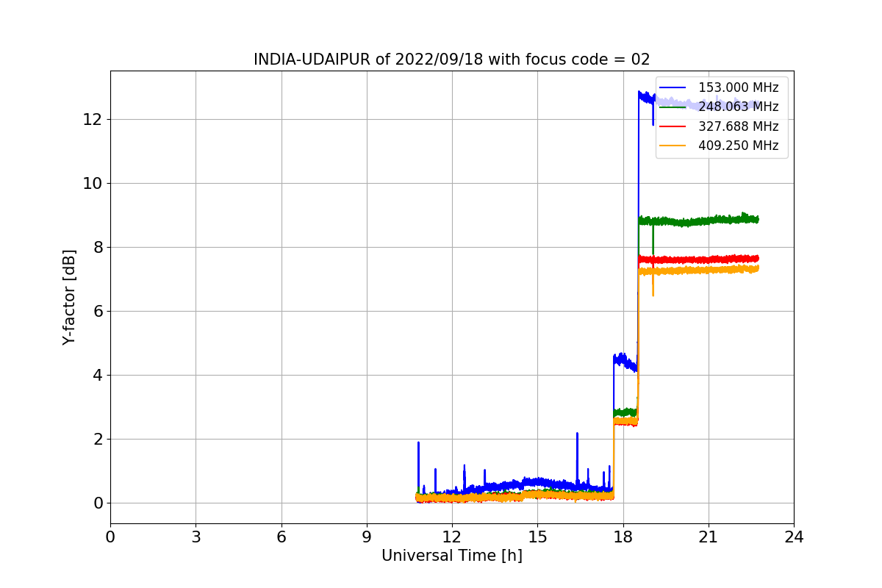
Task: Click the 'Universal Time [h]' axis label
Action: tap(451, 556)
